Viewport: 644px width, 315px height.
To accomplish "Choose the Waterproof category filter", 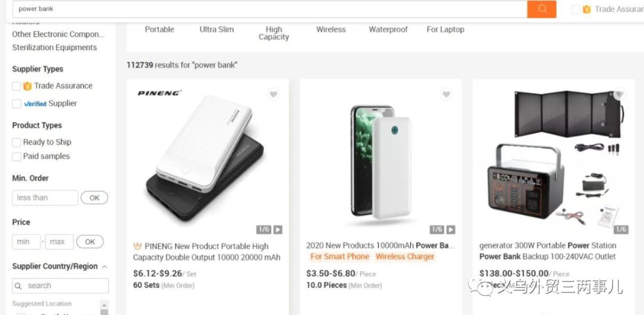I will pos(388,29).
